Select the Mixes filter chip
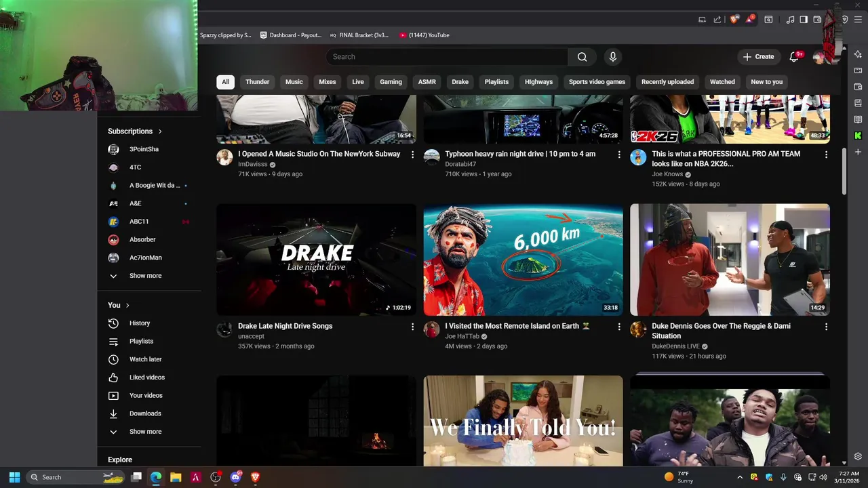The width and height of the screenshot is (868, 488). click(x=328, y=82)
